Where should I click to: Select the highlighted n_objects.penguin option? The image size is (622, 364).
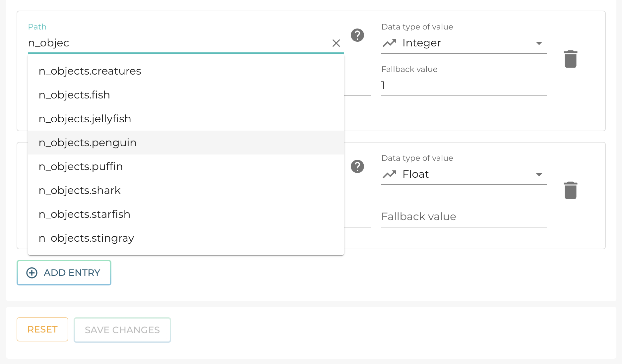pos(88,143)
